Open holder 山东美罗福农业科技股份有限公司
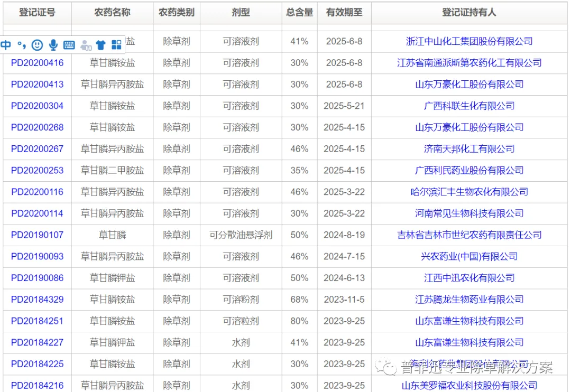Screen dimensions: 571x392 click(469, 385)
